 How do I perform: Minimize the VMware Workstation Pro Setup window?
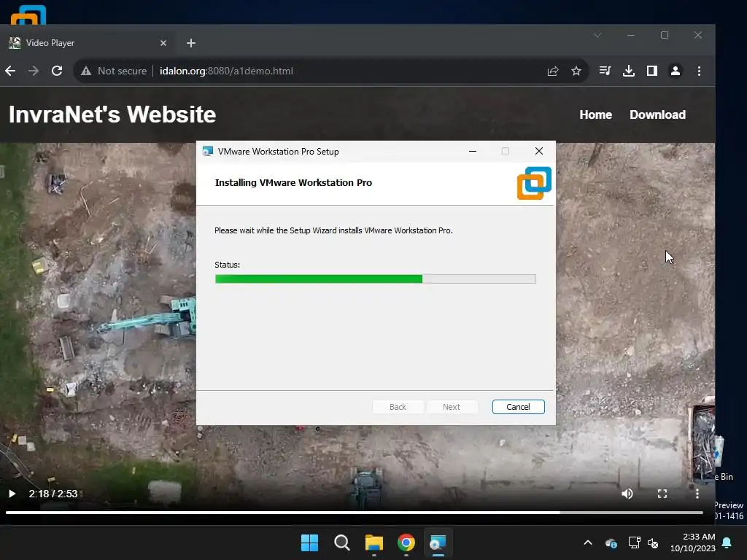point(473,151)
